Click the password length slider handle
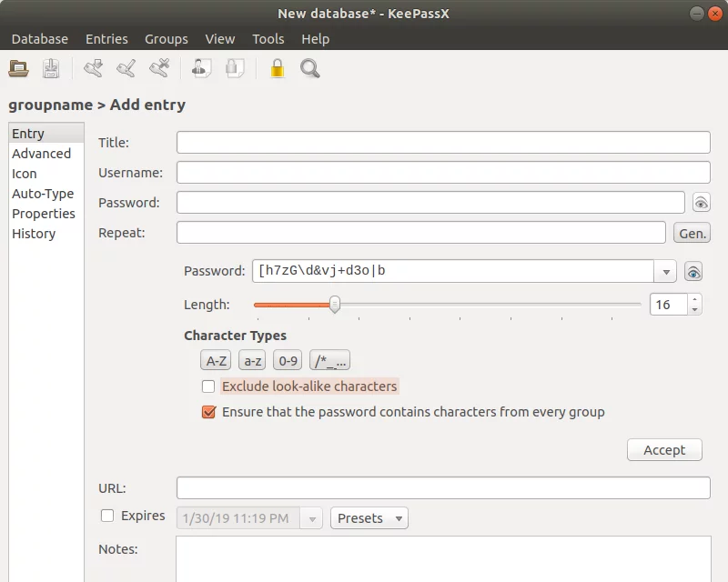Screen dimensions: 728x582 point(335,305)
